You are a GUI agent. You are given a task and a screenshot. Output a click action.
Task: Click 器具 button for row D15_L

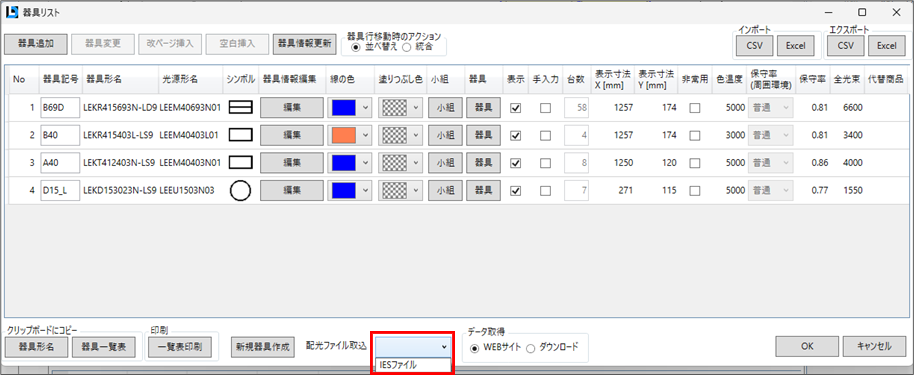click(x=483, y=190)
